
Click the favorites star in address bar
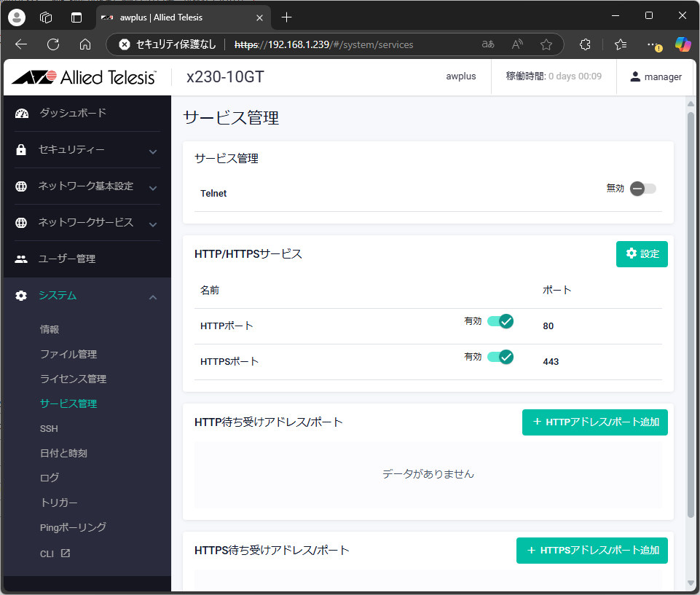tap(546, 44)
